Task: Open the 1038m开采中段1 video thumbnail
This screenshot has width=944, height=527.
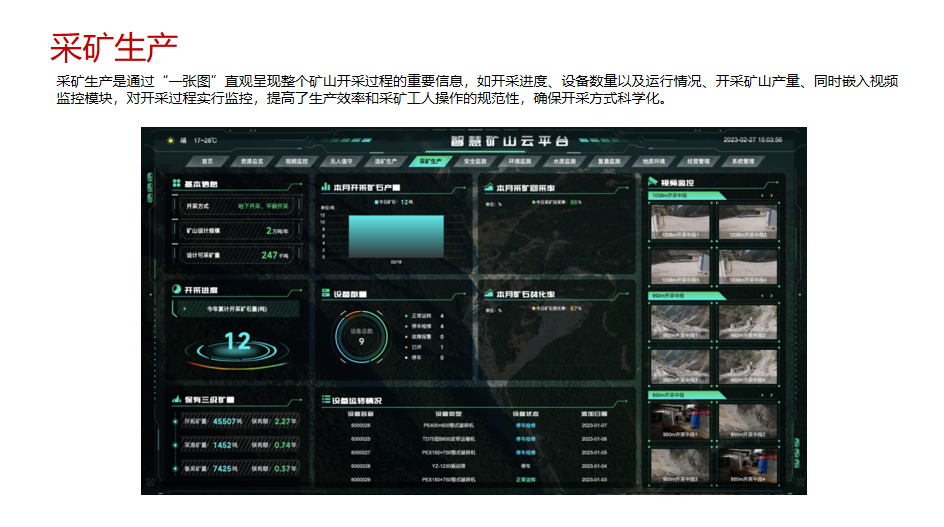Action: [x=682, y=221]
